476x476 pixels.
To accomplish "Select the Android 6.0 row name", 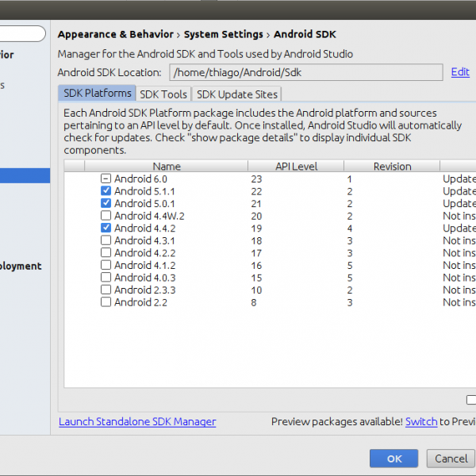I will click(x=140, y=178).
